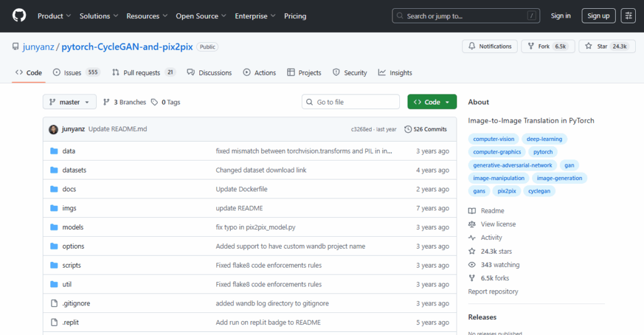
Task: Open the datasets folder icon
Action: (x=54, y=170)
